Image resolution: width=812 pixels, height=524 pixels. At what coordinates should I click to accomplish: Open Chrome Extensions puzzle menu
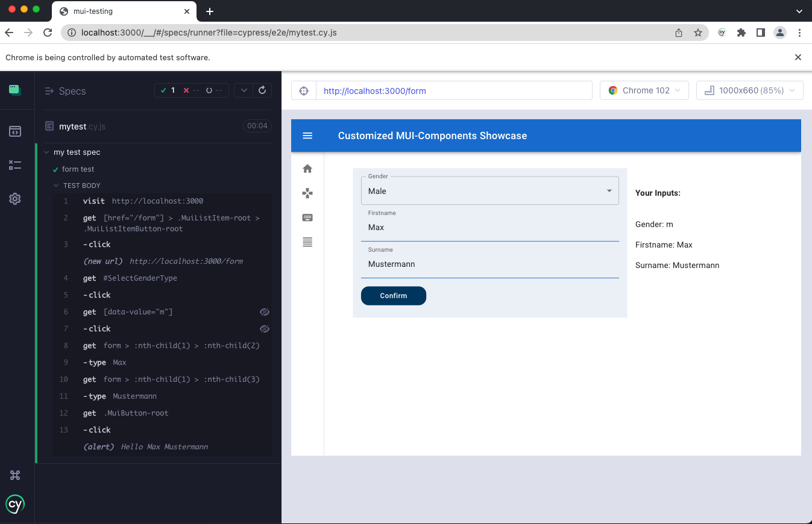click(741, 33)
